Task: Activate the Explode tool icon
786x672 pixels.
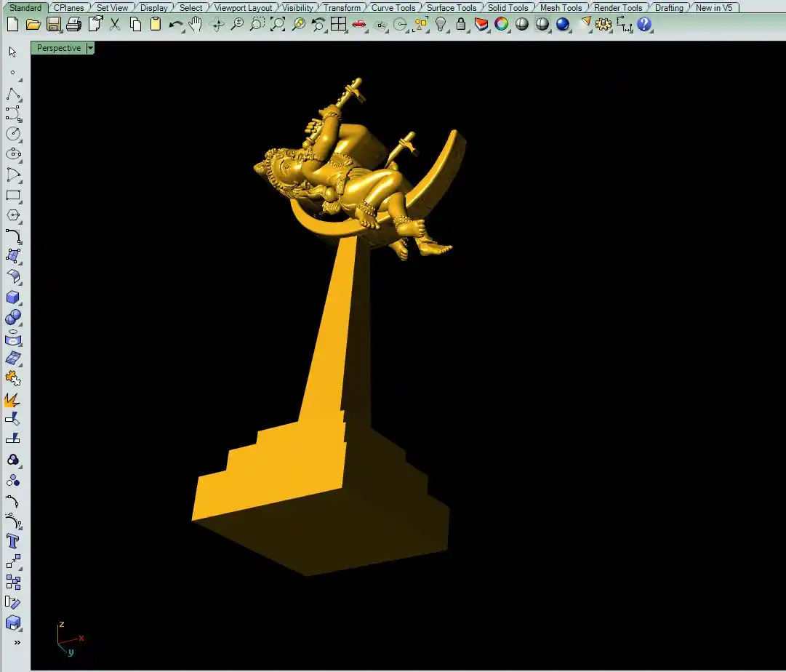Action: point(12,399)
